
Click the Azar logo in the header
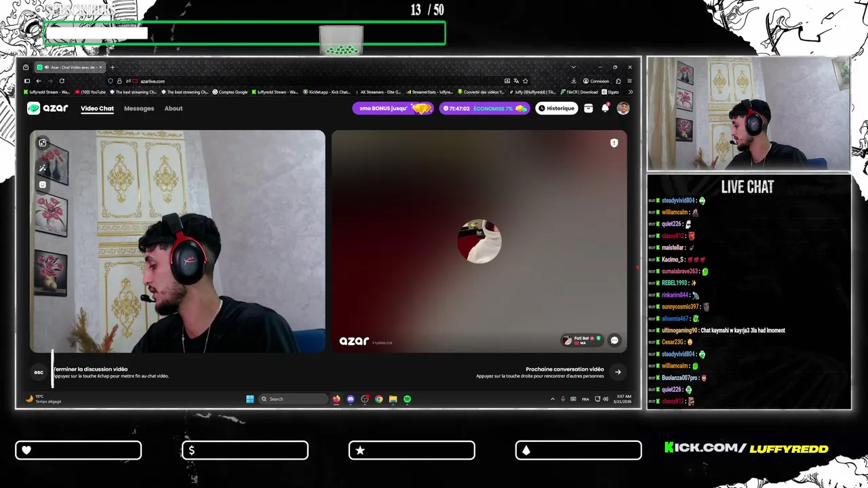pyautogui.click(x=47, y=108)
